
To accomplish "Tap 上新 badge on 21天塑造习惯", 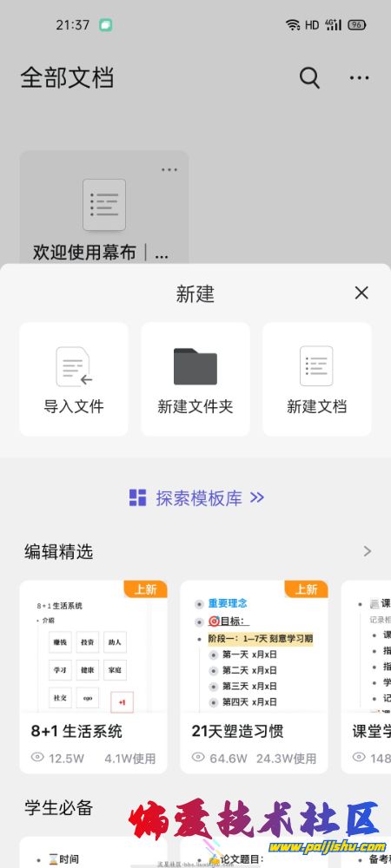I will tap(306, 589).
